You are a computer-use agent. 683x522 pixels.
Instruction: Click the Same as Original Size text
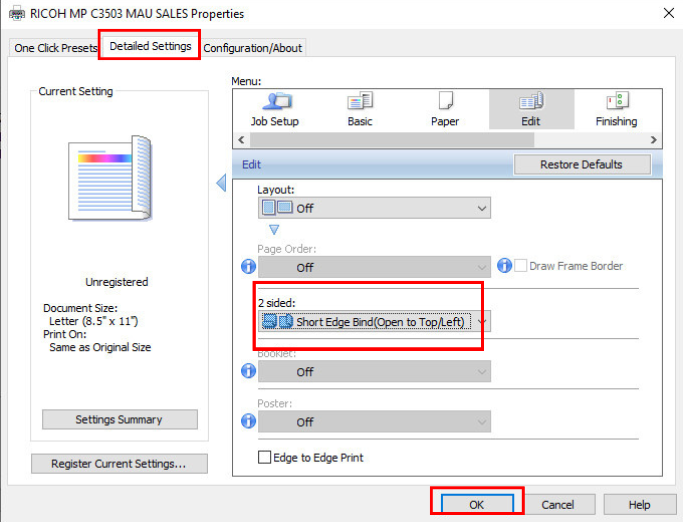click(x=100, y=347)
